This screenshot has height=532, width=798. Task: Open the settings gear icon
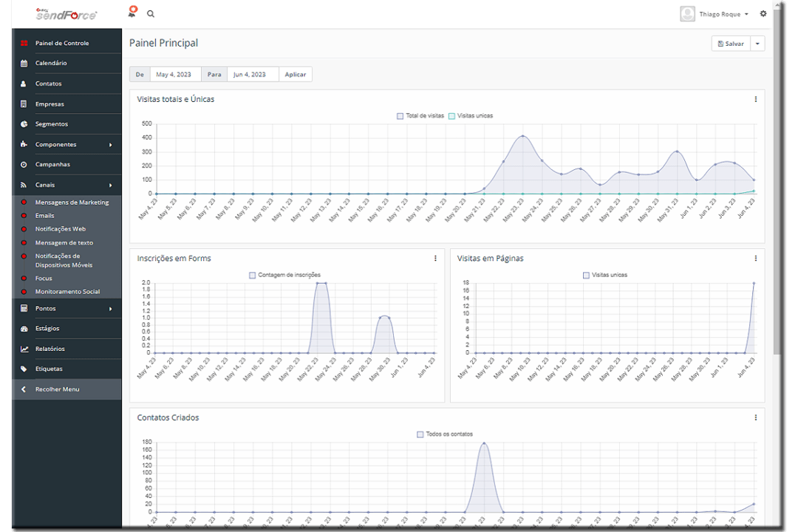[x=763, y=14]
